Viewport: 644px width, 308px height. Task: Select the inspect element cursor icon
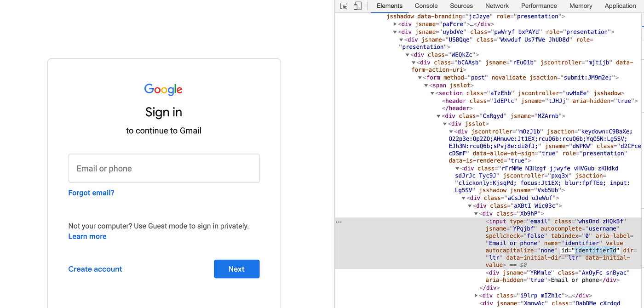point(343,6)
